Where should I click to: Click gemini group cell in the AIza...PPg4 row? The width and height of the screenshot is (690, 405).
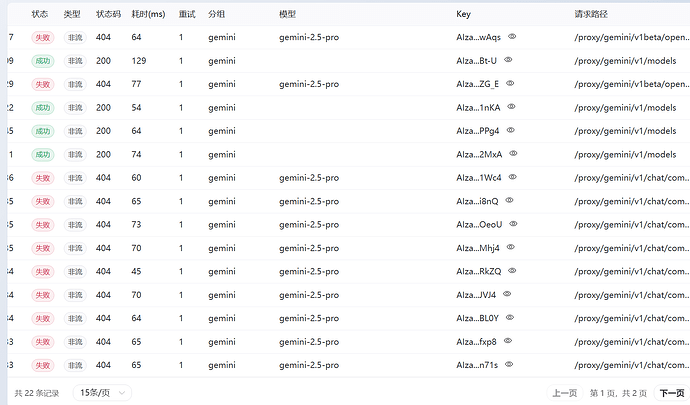coord(222,131)
